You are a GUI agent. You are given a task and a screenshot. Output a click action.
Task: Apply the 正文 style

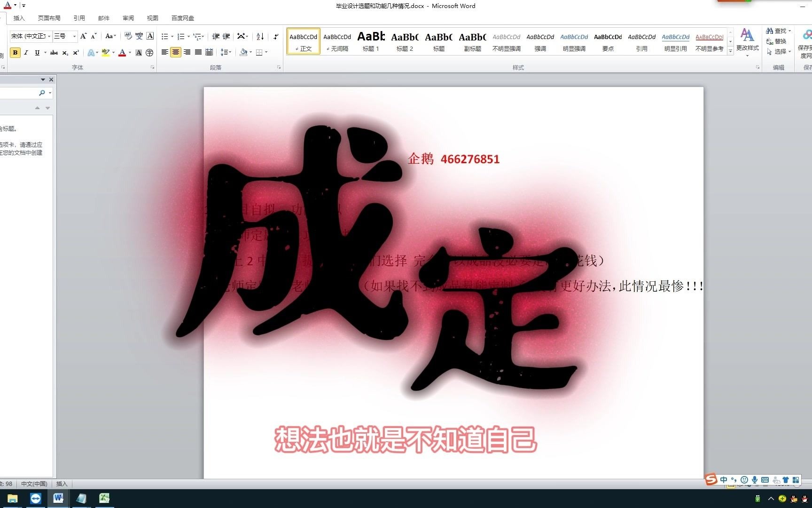(303, 41)
